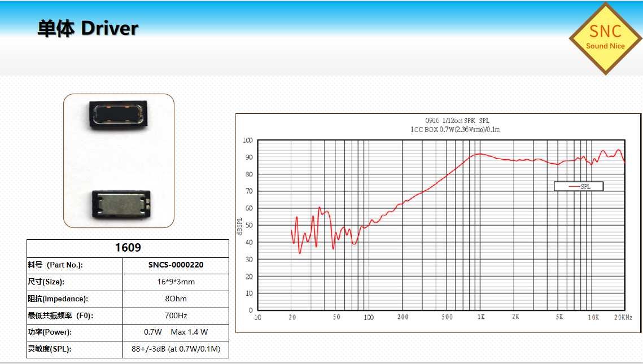Select the 88+/-3dB sensitivity value cell
The height and width of the screenshot is (364, 643).
coord(176,349)
